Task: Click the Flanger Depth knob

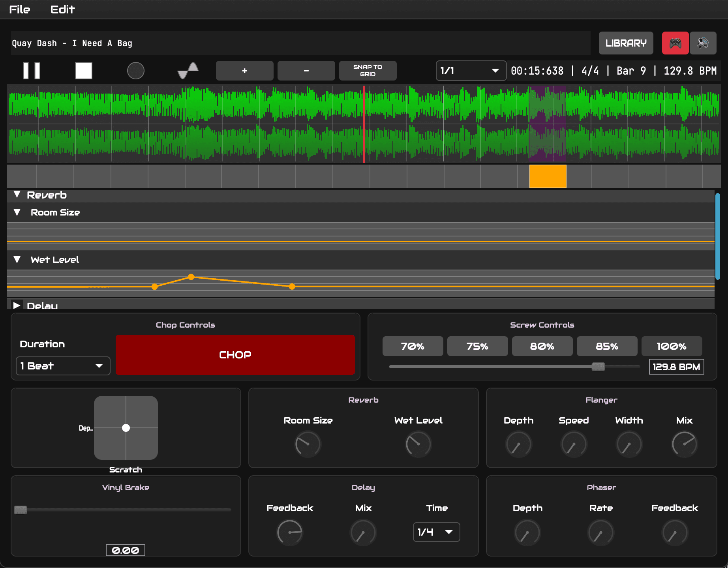Action: 519,444
